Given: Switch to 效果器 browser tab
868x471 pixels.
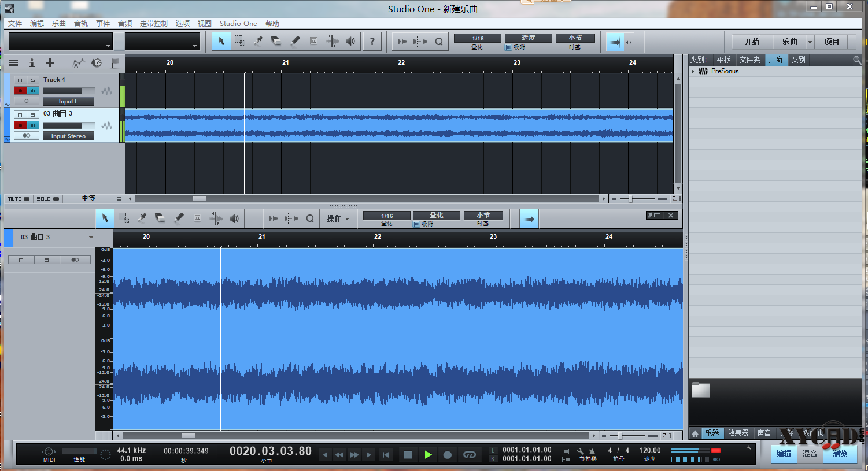Looking at the screenshot, I should [738, 433].
